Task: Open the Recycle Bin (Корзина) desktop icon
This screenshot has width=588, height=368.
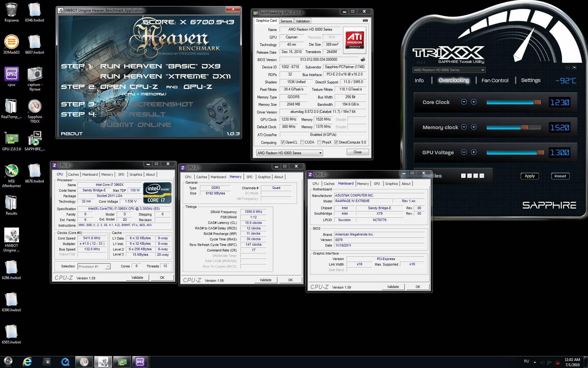Action: (11, 12)
